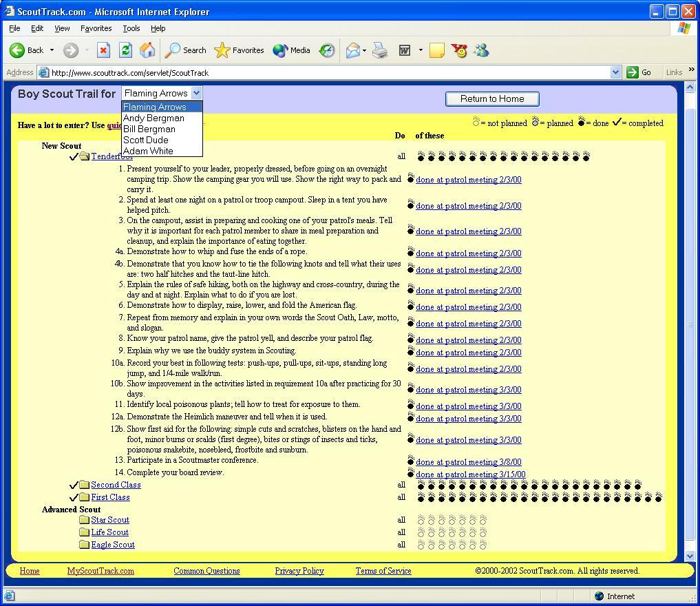The height and width of the screenshot is (606, 700).
Task: Open the Favorites star toolbar button
Action: [239, 50]
